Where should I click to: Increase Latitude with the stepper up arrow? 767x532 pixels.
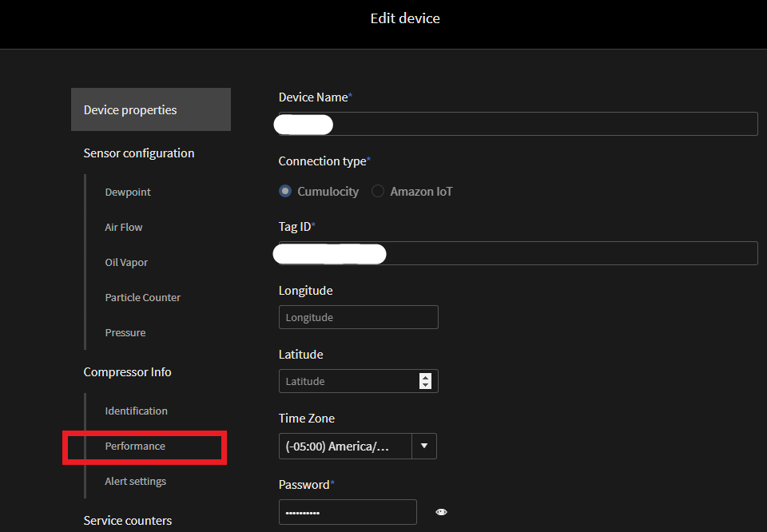[x=426, y=378]
